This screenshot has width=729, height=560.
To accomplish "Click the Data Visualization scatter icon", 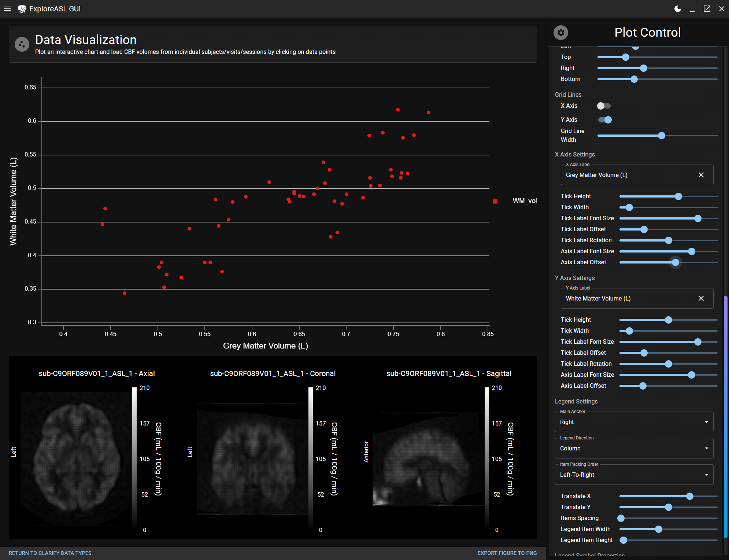I will (22, 44).
